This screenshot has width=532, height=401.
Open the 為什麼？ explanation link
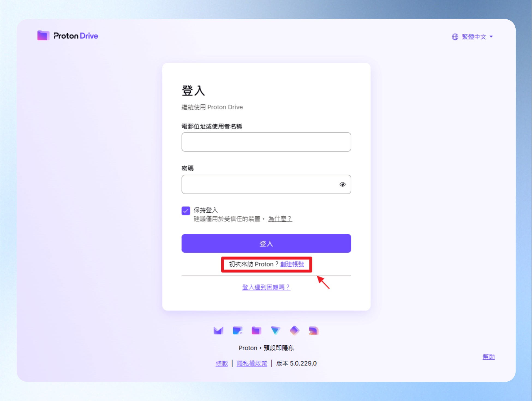(280, 219)
